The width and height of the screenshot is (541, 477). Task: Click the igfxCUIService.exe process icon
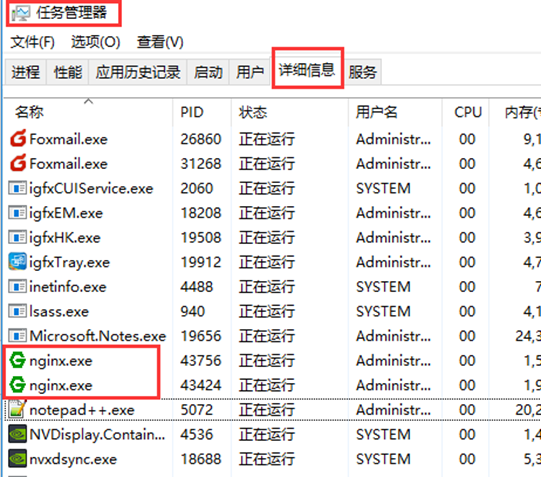click(17, 188)
